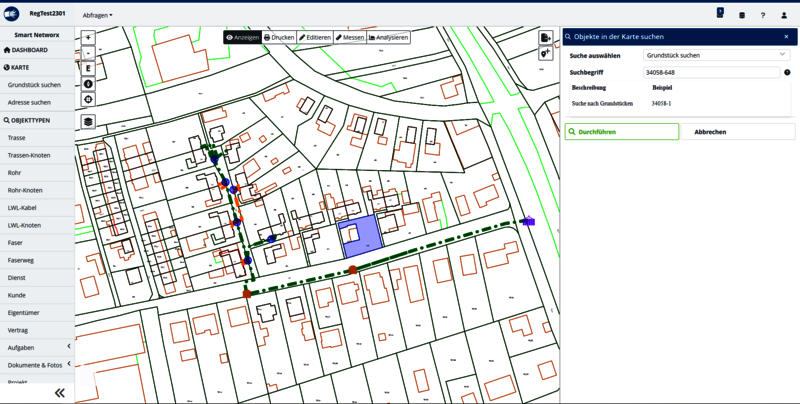Click the crosshair locate position icon

tap(88, 99)
